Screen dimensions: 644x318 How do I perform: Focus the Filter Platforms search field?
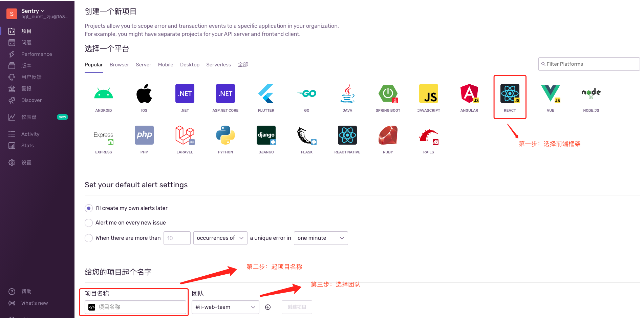[x=589, y=64]
